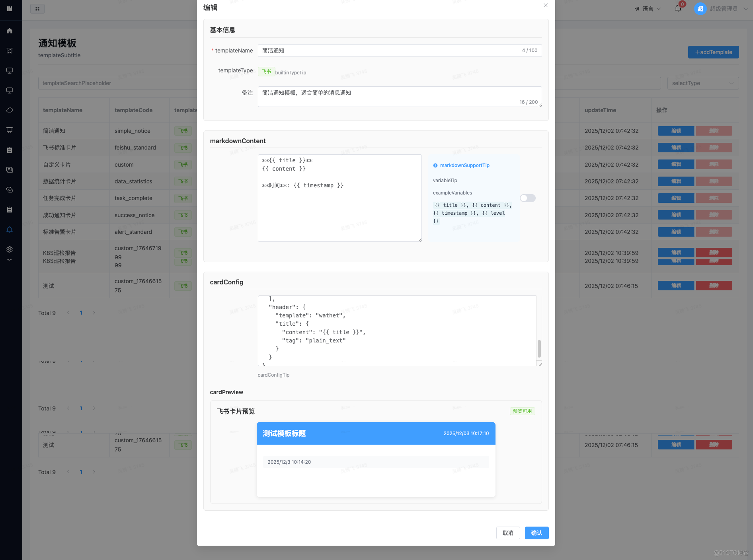Viewport: 753px width, 560px height.
Task: Click the app logo in the sidebar
Action: pos(10,8)
